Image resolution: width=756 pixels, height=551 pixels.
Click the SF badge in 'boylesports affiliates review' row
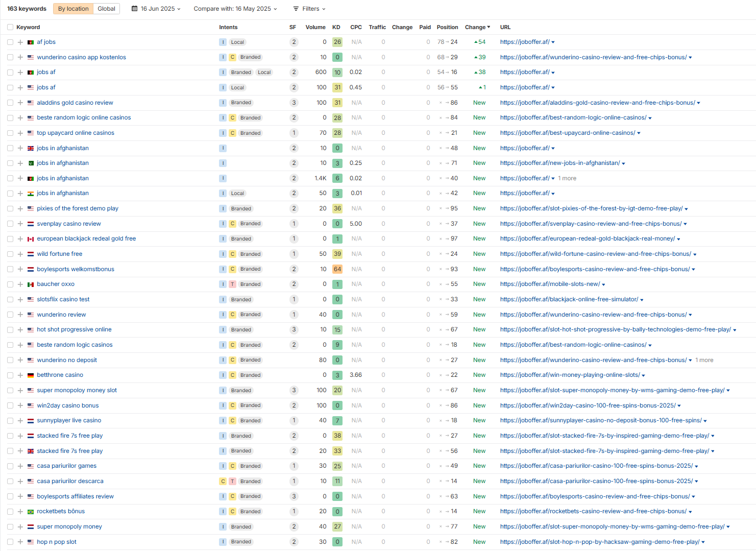point(294,496)
